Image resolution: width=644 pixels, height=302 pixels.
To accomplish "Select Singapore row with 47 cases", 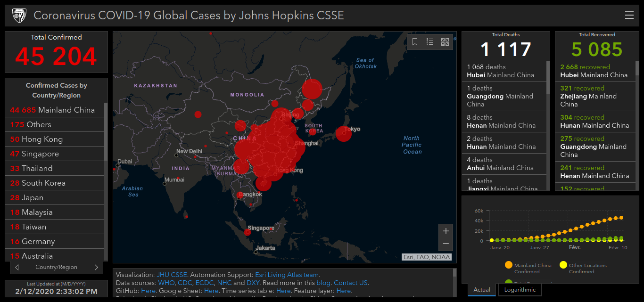I will click(x=55, y=154).
